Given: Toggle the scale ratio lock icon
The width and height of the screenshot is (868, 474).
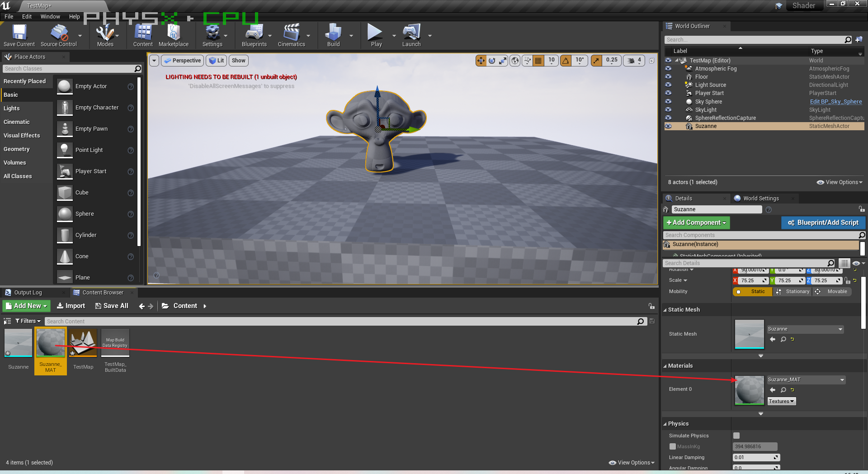Looking at the screenshot, I should (847, 280).
